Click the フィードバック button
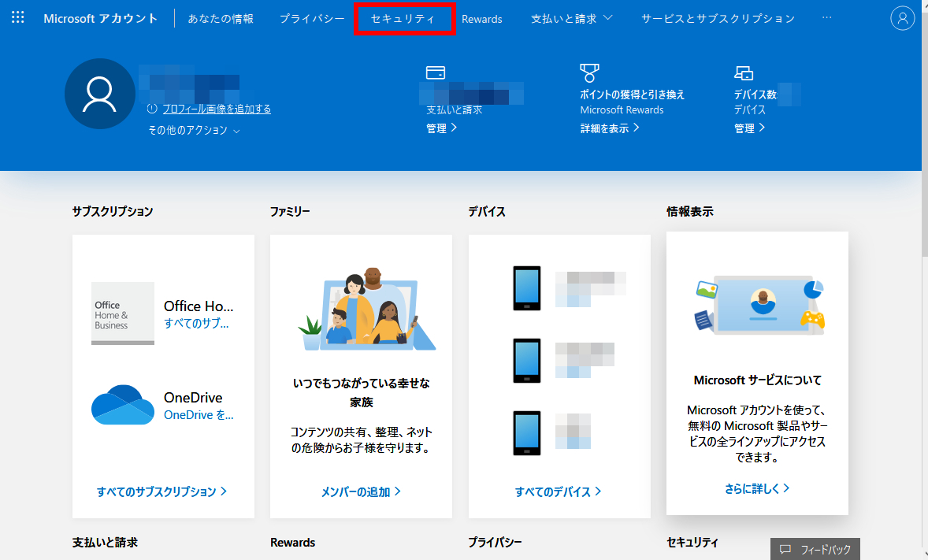Image resolution: width=928 pixels, height=560 pixels. (x=815, y=550)
